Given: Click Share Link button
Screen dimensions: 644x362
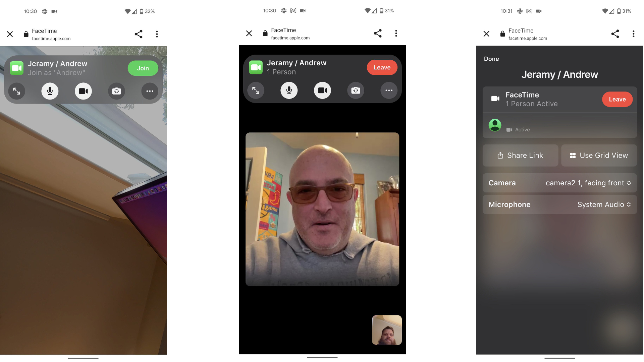Looking at the screenshot, I should (x=520, y=156).
